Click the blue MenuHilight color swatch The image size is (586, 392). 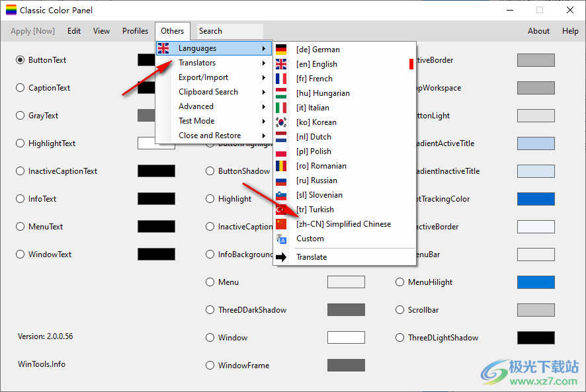pos(535,282)
